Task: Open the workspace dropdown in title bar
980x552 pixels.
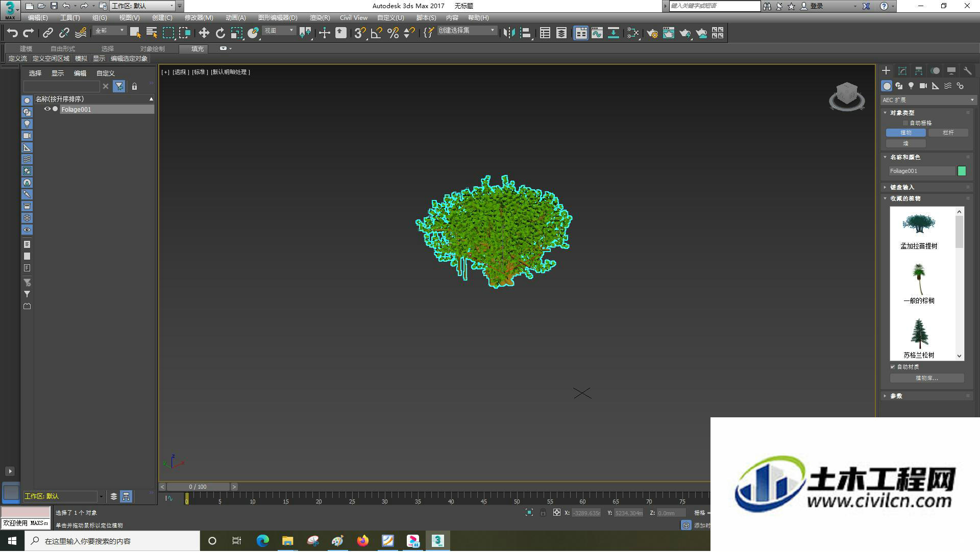Action: (x=142, y=6)
